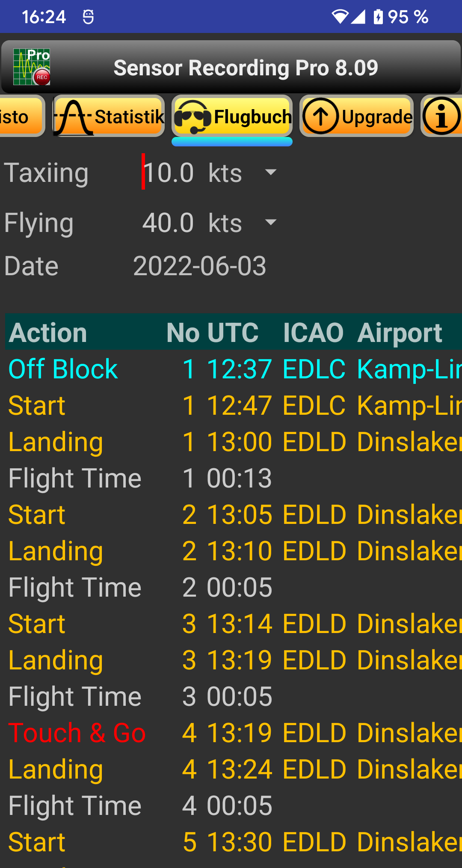
Task: Tap the Date value 2022-06-03
Action: 200,265
